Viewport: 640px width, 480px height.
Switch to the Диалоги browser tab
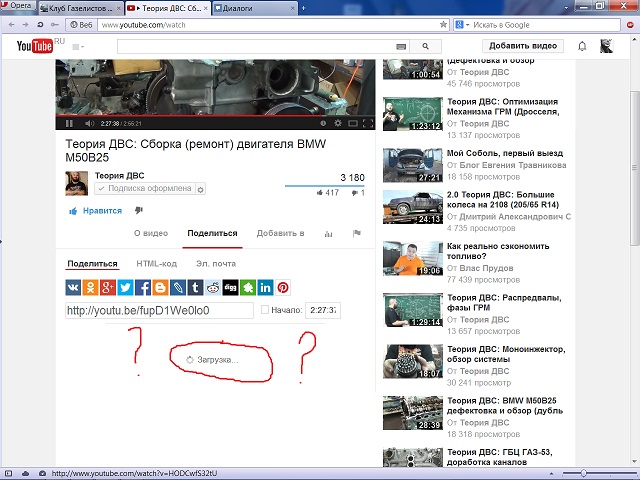pos(255,8)
